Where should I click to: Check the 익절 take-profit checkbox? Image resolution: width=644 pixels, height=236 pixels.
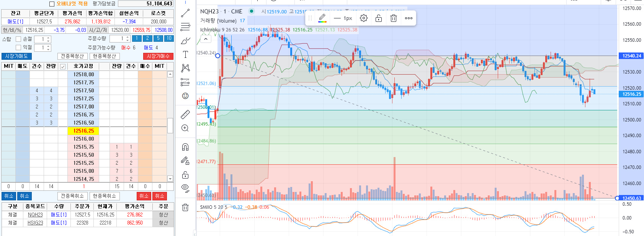tap(18, 48)
